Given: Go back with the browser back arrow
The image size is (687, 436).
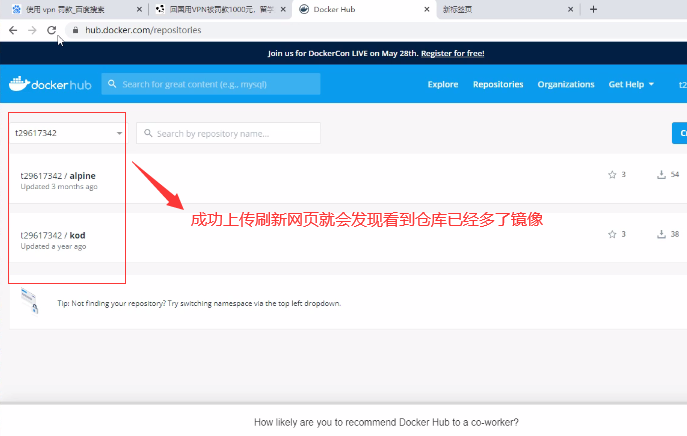Looking at the screenshot, I should (x=13, y=30).
